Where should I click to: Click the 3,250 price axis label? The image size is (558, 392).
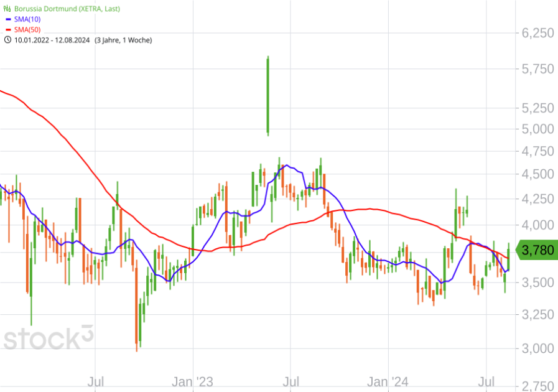coord(537,314)
